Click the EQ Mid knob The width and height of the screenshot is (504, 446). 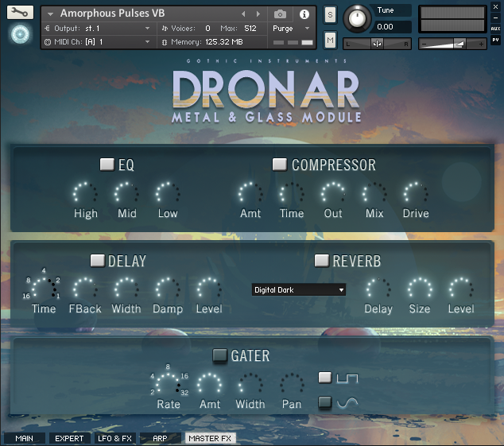pos(126,194)
